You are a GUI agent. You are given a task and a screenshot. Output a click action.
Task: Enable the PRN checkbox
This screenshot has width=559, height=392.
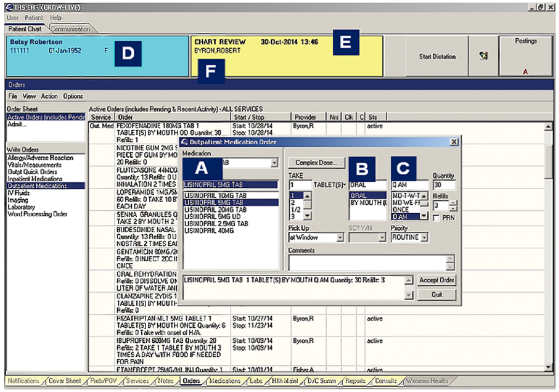click(x=436, y=218)
